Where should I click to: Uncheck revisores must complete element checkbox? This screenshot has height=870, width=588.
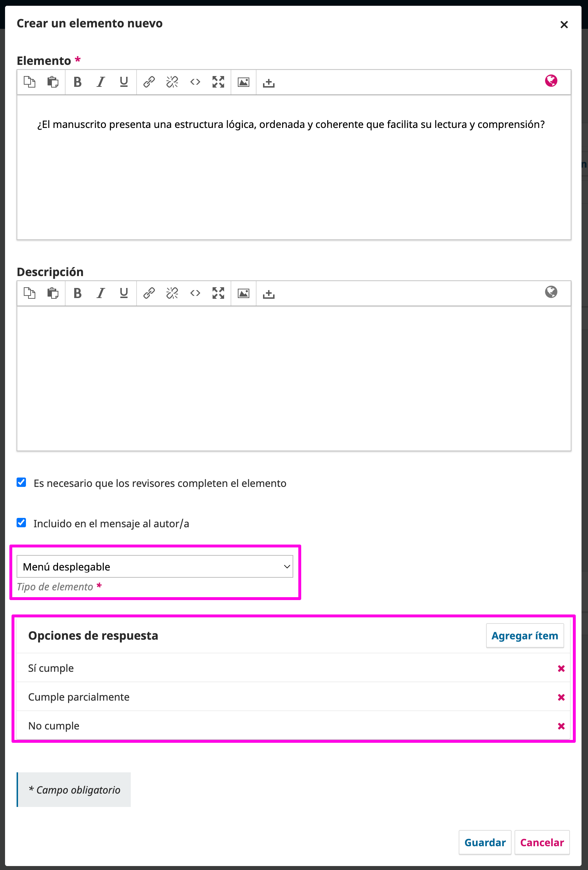(x=21, y=483)
